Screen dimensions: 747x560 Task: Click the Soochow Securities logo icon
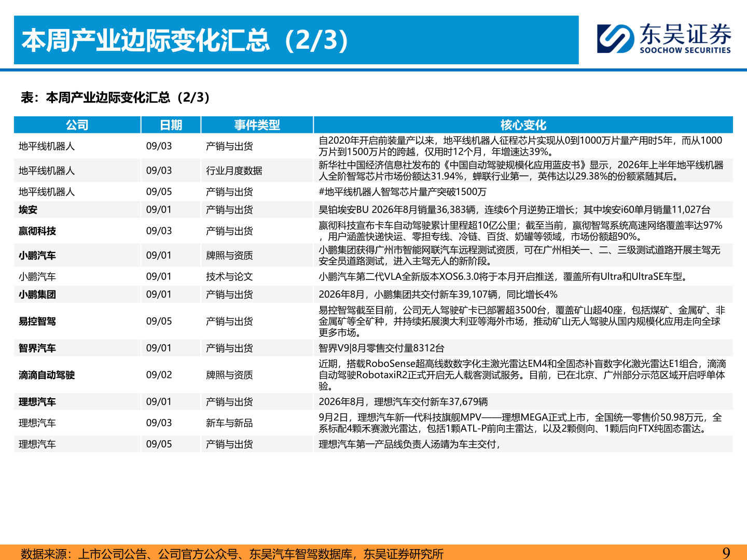(615, 39)
